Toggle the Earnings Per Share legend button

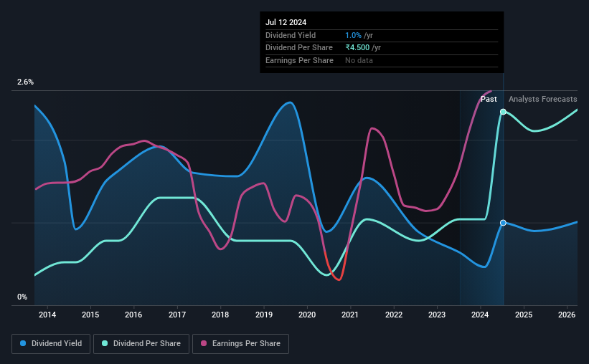point(240,344)
